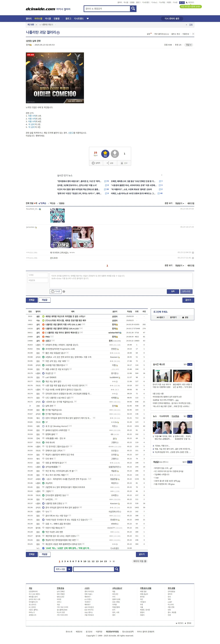Screen dimensions: 220x644
Task: Click the 등록+추천 submit and recommend button
Action: point(186,291)
